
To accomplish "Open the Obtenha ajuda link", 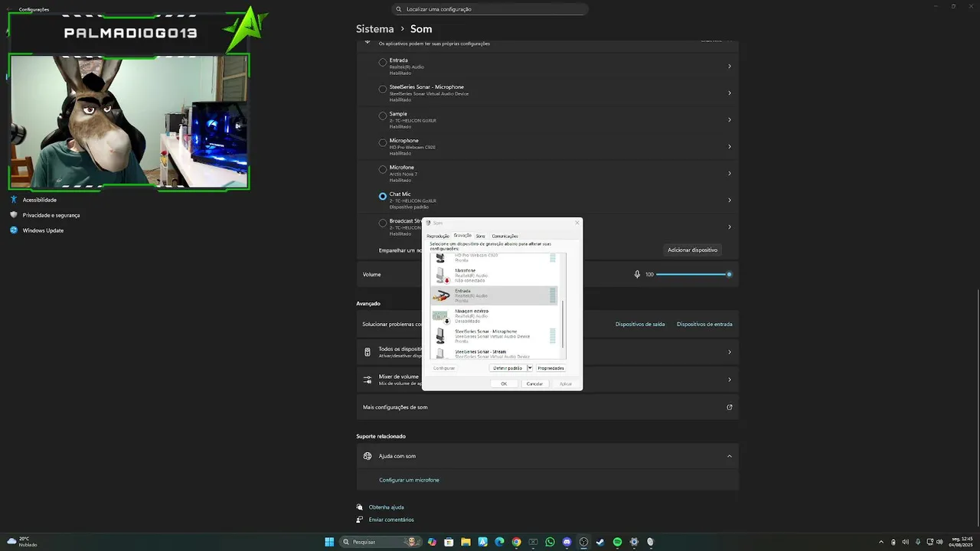I will pos(386,507).
